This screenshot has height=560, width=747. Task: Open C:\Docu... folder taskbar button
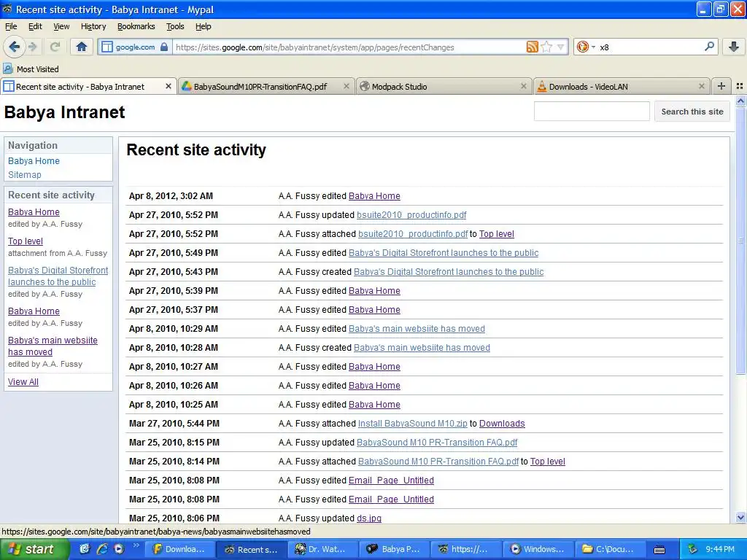click(609, 549)
